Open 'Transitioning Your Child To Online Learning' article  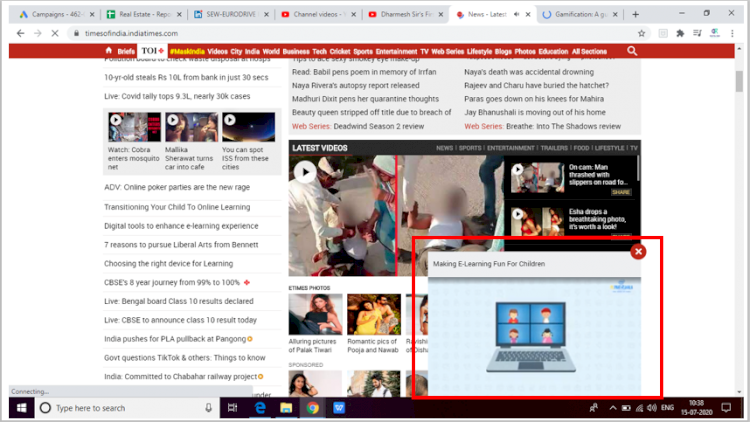pos(175,207)
